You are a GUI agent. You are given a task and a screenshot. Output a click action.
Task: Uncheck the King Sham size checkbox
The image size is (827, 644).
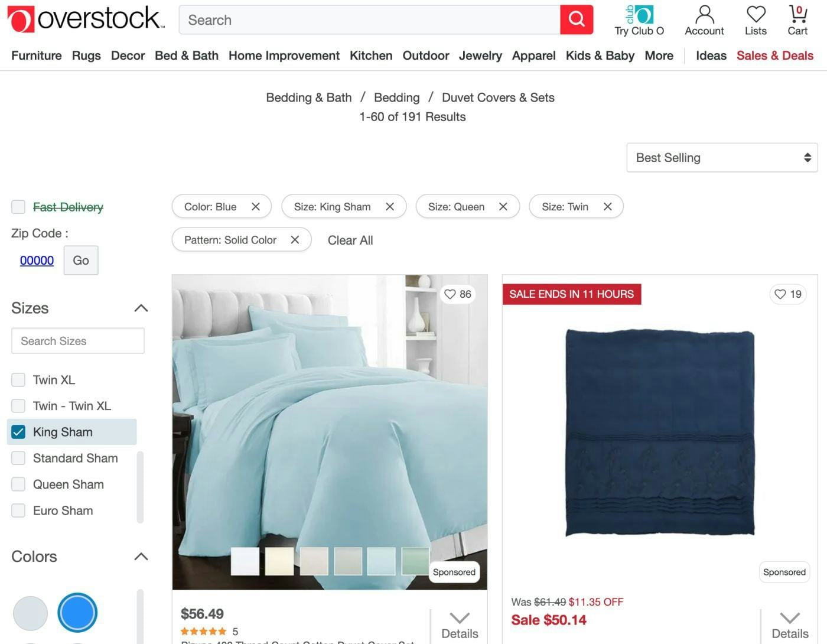click(x=18, y=432)
